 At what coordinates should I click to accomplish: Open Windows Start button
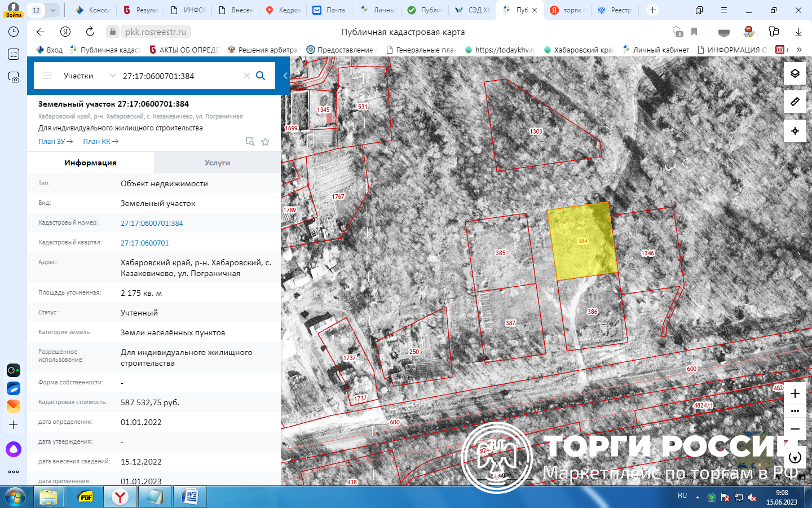coord(15,497)
